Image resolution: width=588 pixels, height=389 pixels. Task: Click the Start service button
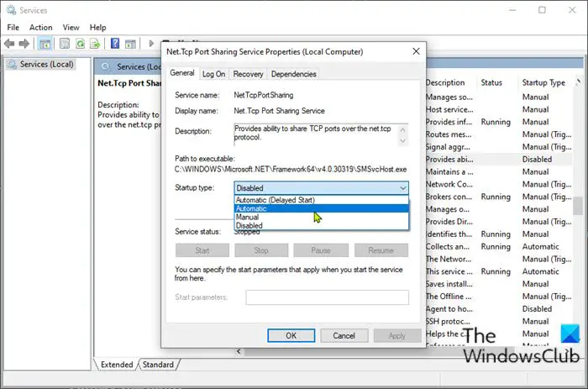coord(202,250)
